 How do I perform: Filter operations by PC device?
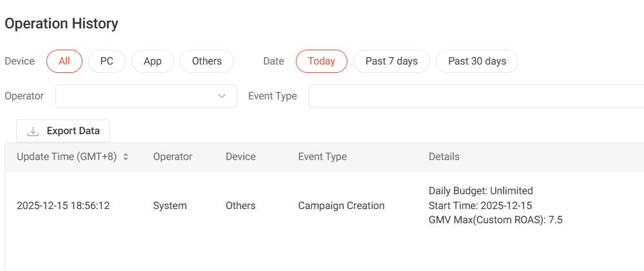(107, 61)
